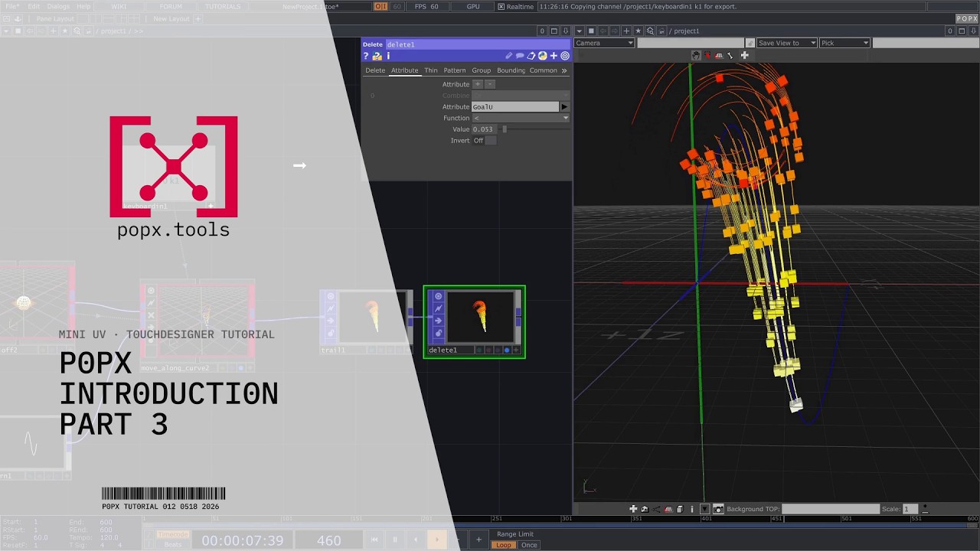This screenshot has width=980, height=551.
Task: Click the POPX button in top right
Action: (x=967, y=18)
